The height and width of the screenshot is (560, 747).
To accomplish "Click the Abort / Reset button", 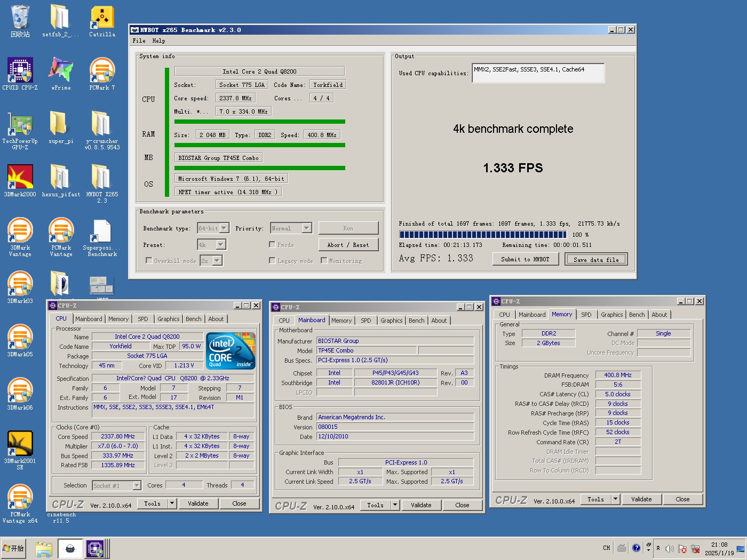I will pos(348,245).
